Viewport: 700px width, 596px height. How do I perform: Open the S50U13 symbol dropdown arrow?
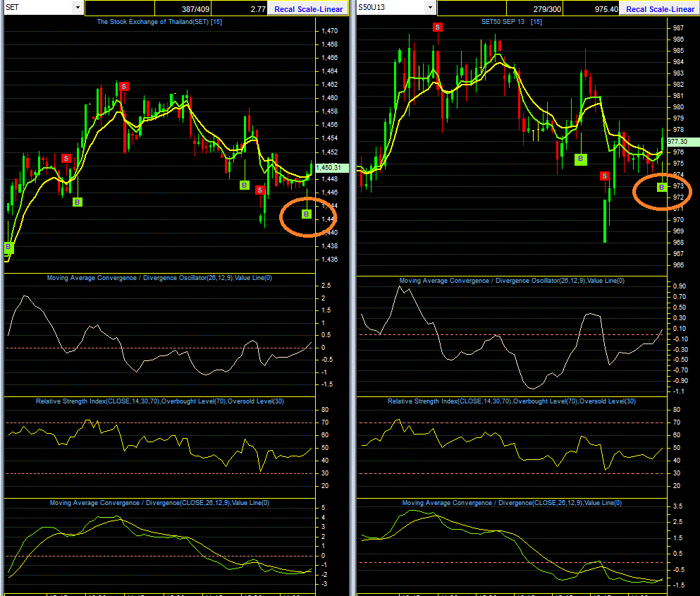(x=430, y=7)
